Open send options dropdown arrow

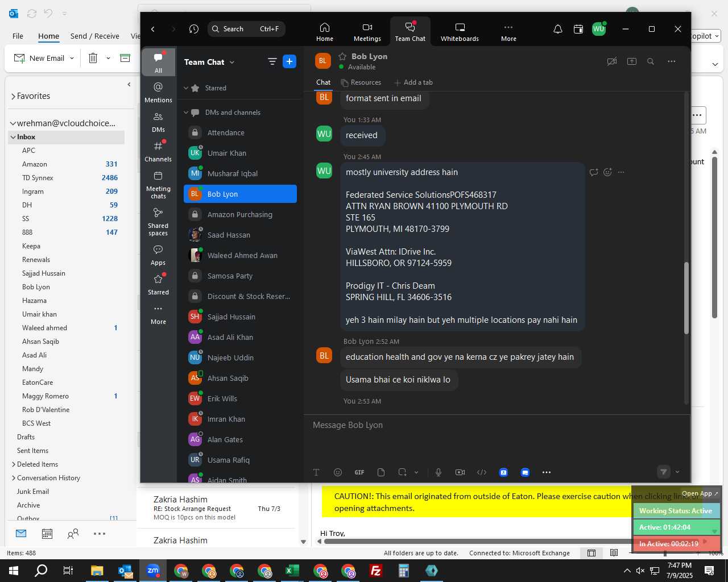point(677,472)
